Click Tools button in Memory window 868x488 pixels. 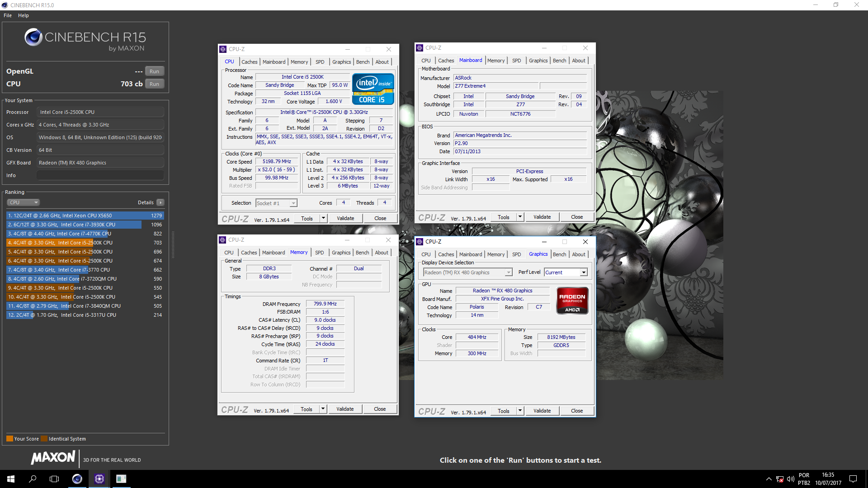coord(307,409)
